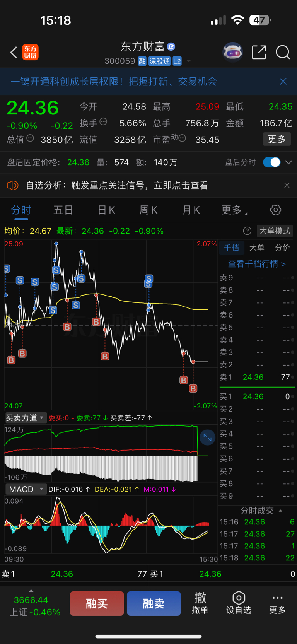Open the 买卖力道 indicator dropdown
Viewport: 297px width, 644px height.
26,418
